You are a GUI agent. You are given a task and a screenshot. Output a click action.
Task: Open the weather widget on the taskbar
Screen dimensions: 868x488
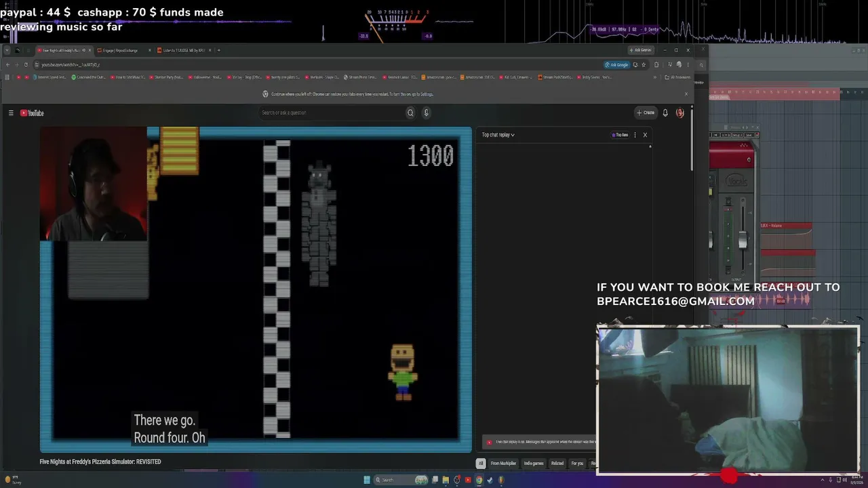(14, 481)
